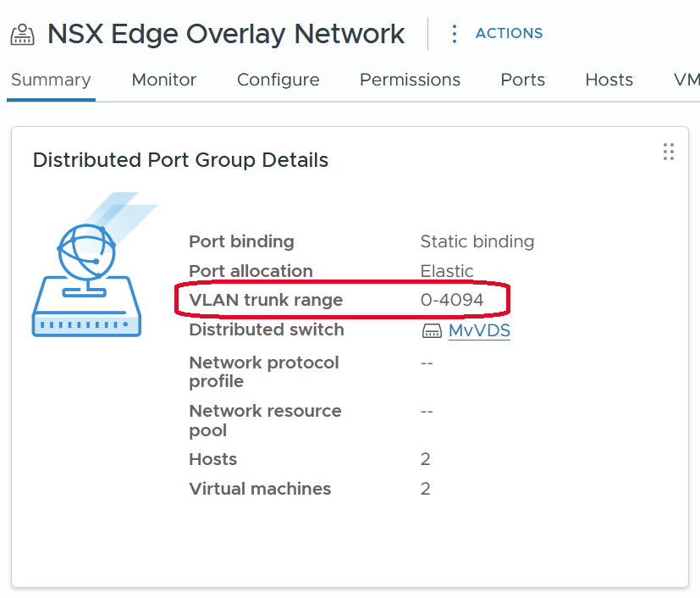The height and width of the screenshot is (598, 700).
Task: Click the card drag handle dots icon
Action: coord(669,152)
